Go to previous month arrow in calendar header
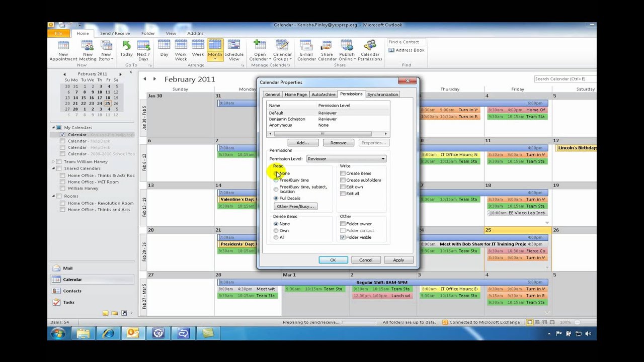The image size is (644, 362). click(x=145, y=79)
